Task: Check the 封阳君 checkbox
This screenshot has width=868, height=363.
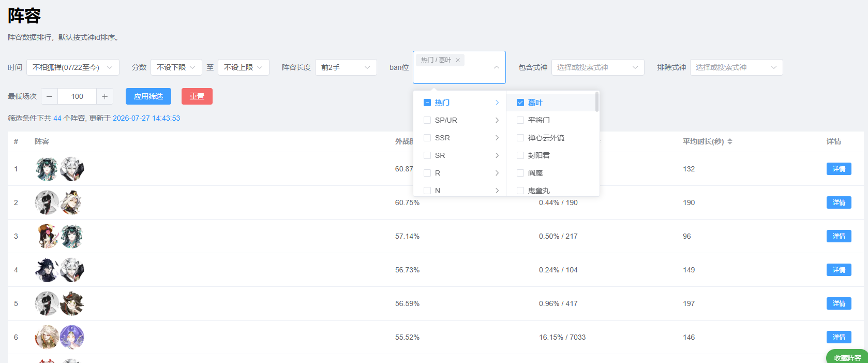Action: click(x=520, y=155)
